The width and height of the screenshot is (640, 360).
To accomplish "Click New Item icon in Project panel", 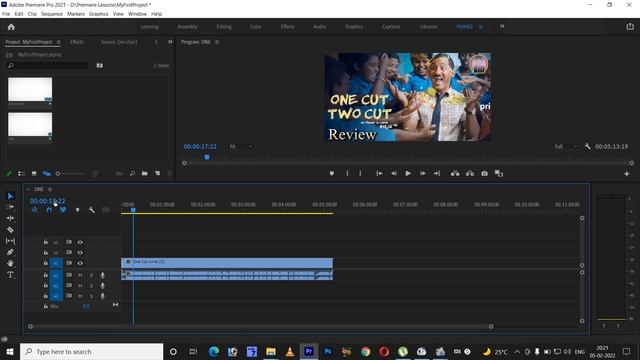I will 158,173.
